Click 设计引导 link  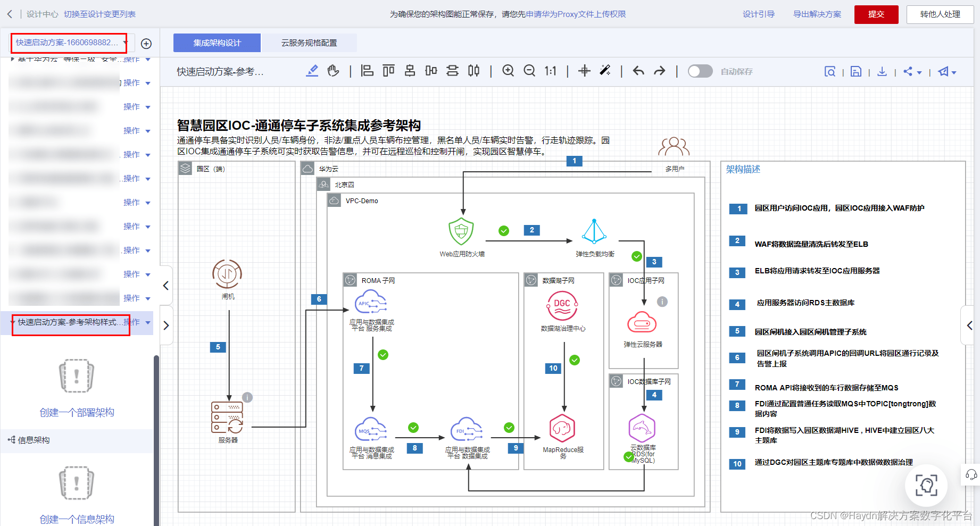point(759,14)
